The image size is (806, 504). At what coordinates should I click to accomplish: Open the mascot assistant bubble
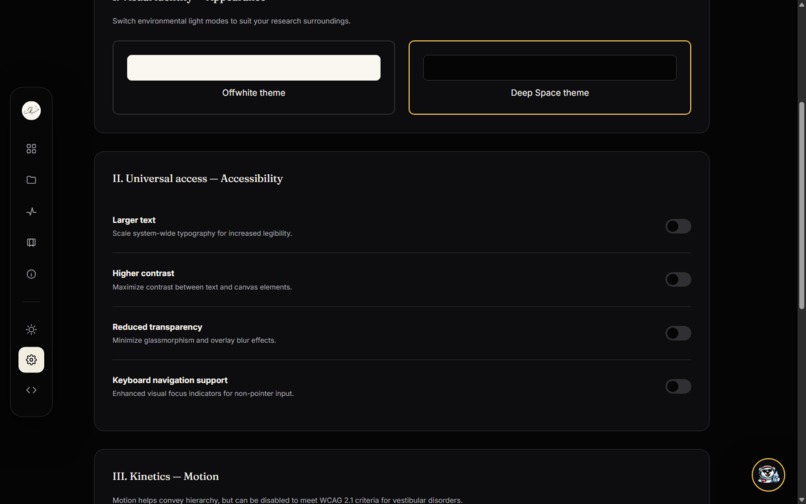pos(768,475)
